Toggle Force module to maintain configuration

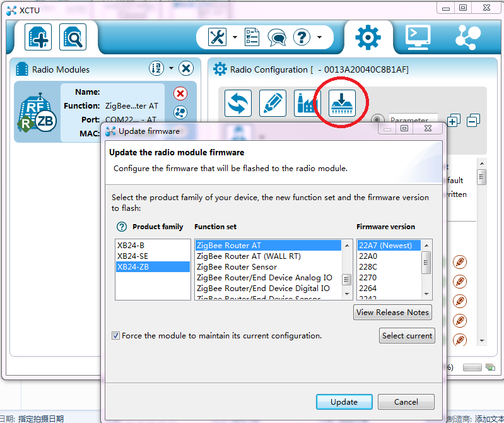point(115,335)
